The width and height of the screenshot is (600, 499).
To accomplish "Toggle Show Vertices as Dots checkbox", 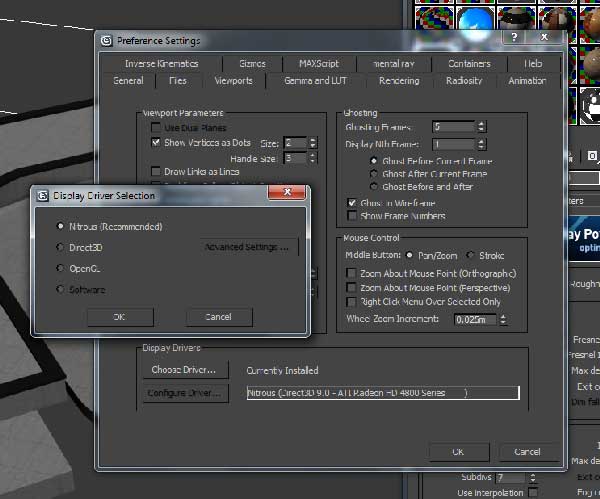I will tap(156, 142).
